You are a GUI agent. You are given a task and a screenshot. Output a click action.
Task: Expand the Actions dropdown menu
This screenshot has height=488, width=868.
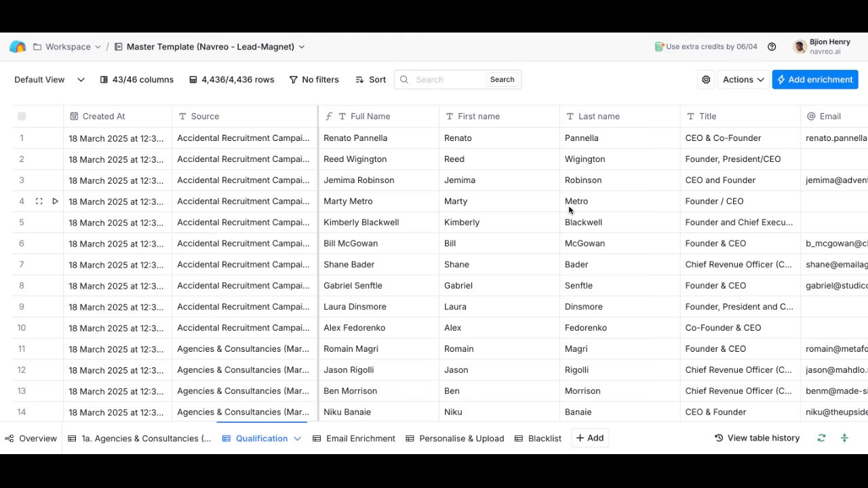[x=743, y=79]
